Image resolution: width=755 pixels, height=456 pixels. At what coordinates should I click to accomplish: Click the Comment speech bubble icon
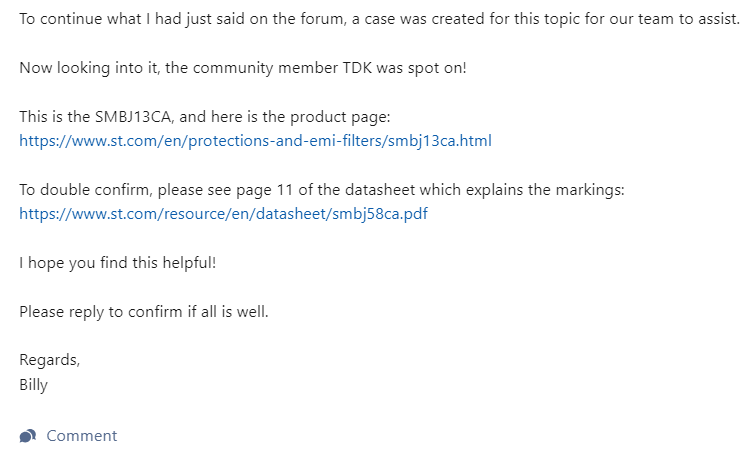(28, 436)
